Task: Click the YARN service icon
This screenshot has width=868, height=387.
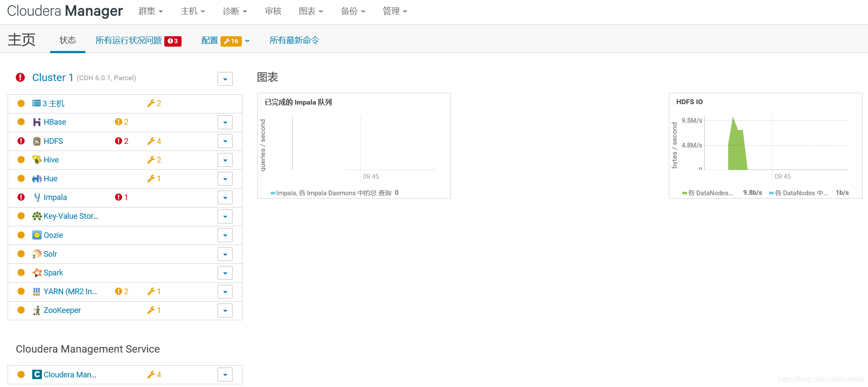Action: point(37,292)
